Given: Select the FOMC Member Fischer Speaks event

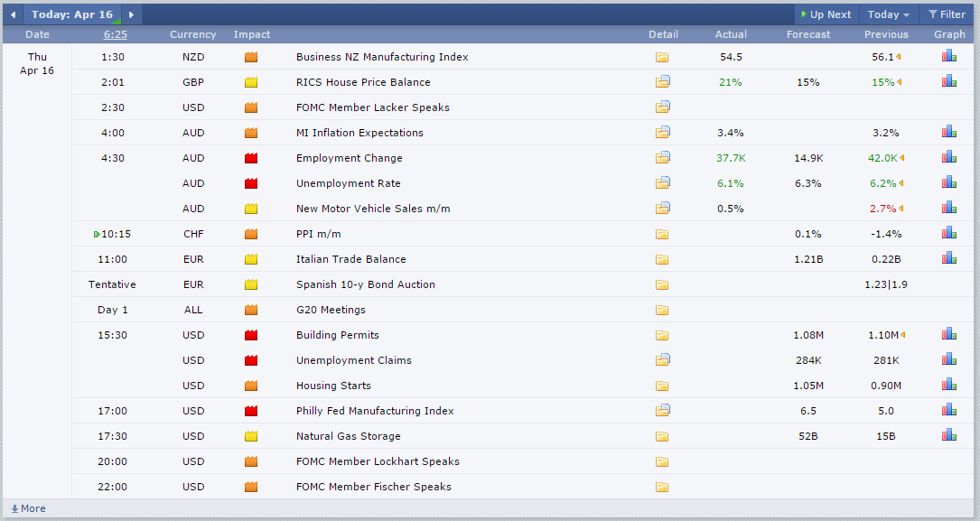Looking at the screenshot, I should tap(374, 487).
